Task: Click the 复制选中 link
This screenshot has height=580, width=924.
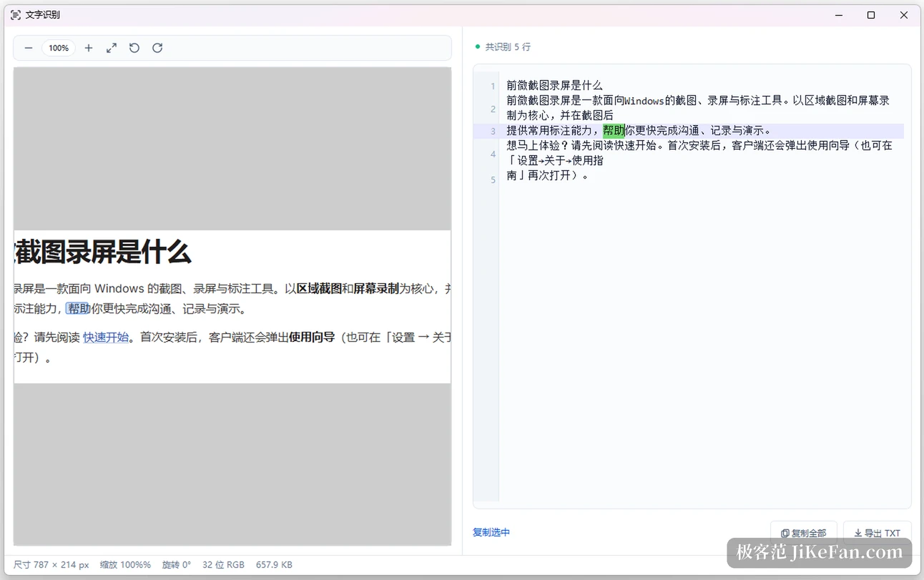Action: tap(491, 532)
